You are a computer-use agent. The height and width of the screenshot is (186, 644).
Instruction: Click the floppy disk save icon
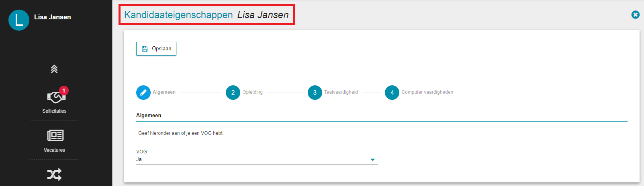(x=145, y=49)
